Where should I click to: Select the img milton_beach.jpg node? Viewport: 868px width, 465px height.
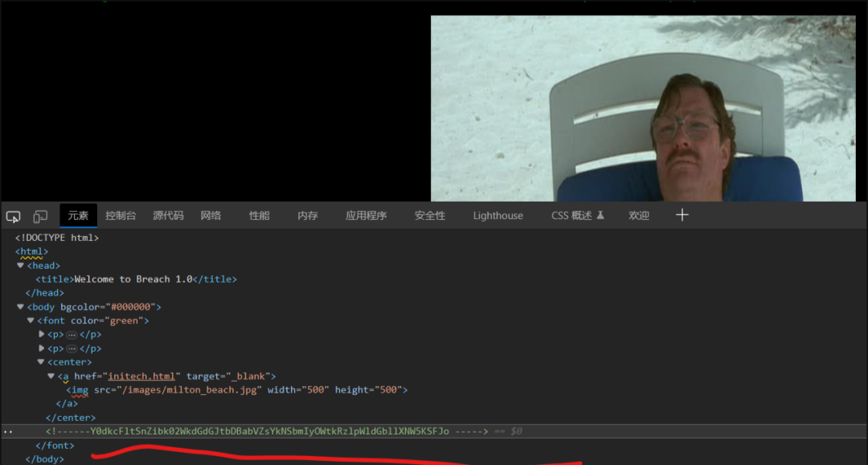pyautogui.click(x=237, y=390)
